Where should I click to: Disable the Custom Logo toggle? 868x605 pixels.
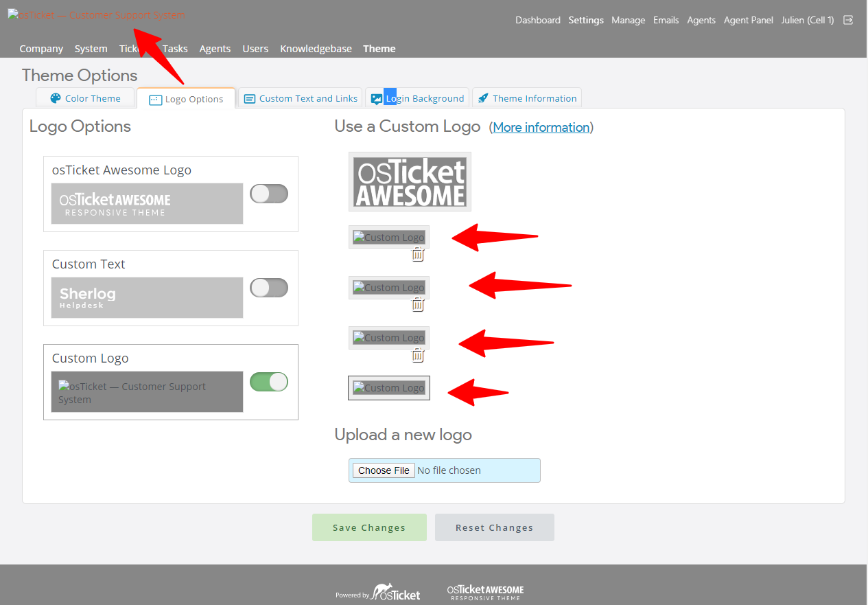[x=269, y=382]
